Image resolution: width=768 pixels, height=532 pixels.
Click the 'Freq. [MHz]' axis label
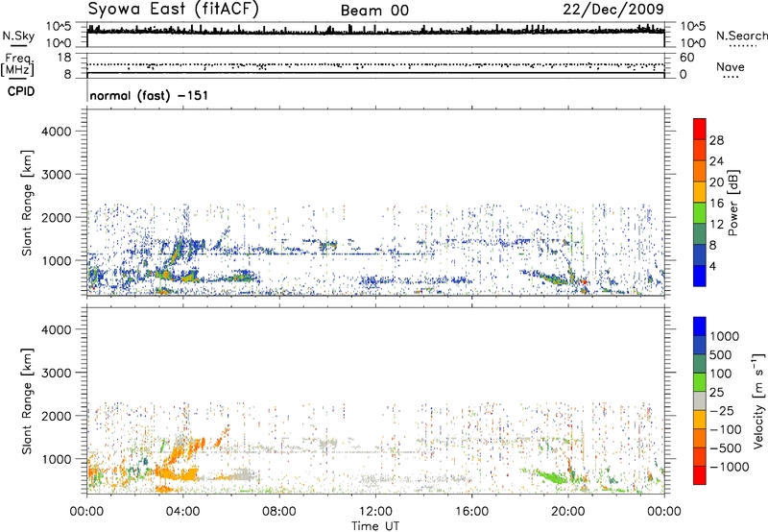coord(17,64)
